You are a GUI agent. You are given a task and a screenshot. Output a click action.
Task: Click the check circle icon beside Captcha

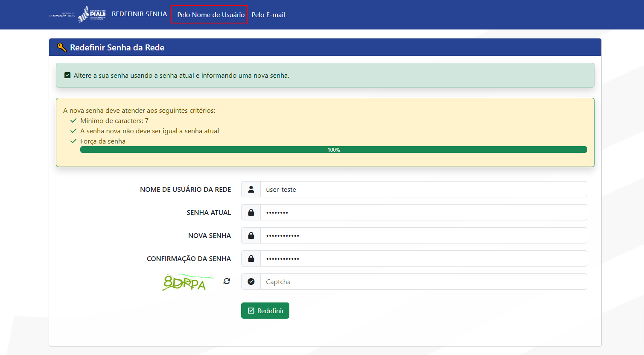251,282
